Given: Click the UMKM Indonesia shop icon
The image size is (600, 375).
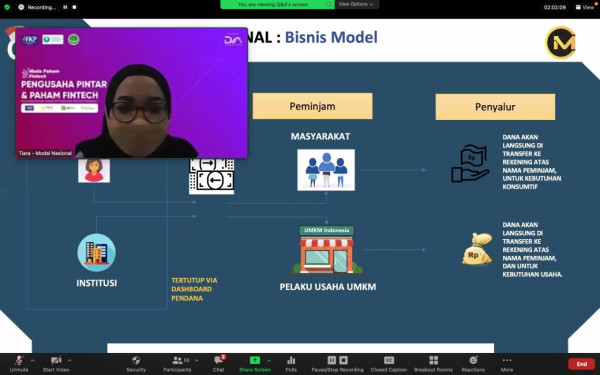Looking at the screenshot, I should click(x=326, y=249).
